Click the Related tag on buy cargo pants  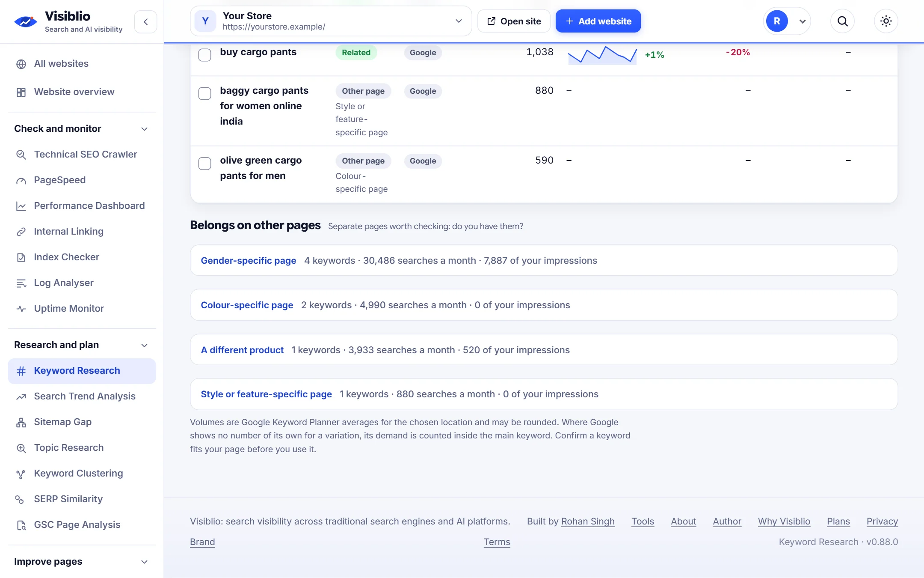(356, 53)
